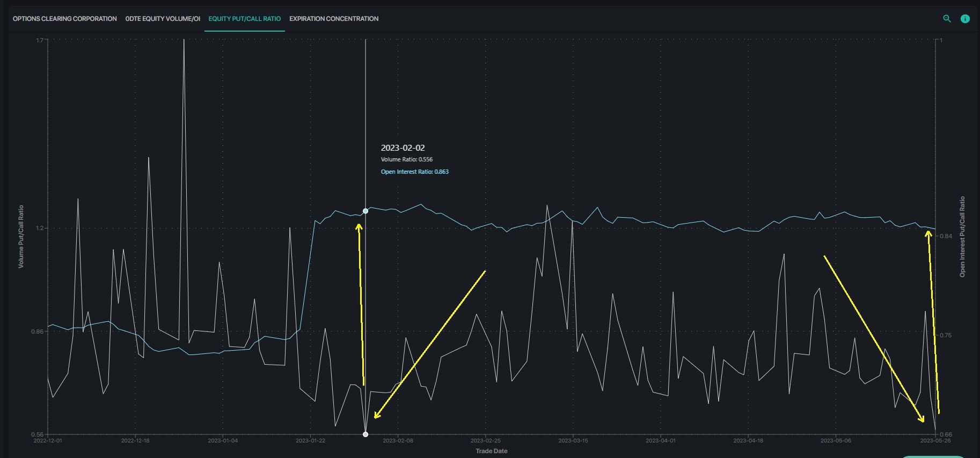
Task: Click the volume ratio marker at chart bottom
Action: tap(365, 434)
